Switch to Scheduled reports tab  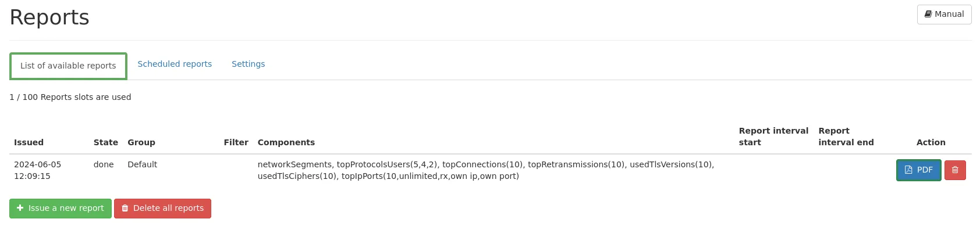pyautogui.click(x=175, y=64)
